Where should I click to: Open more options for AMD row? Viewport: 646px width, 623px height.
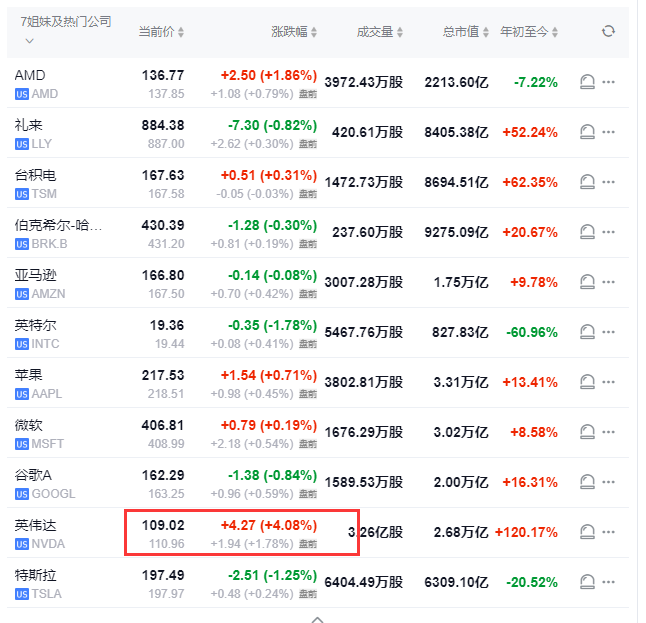[x=608, y=82]
